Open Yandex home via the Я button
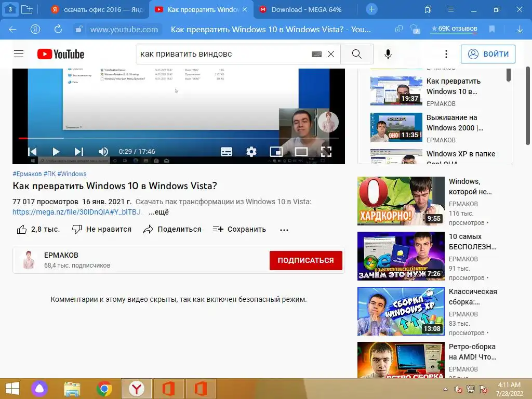532x399 pixels. [x=35, y=30]
